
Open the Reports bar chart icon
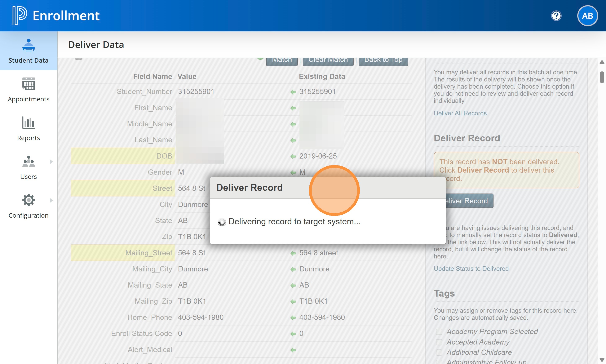coord(28,123)
